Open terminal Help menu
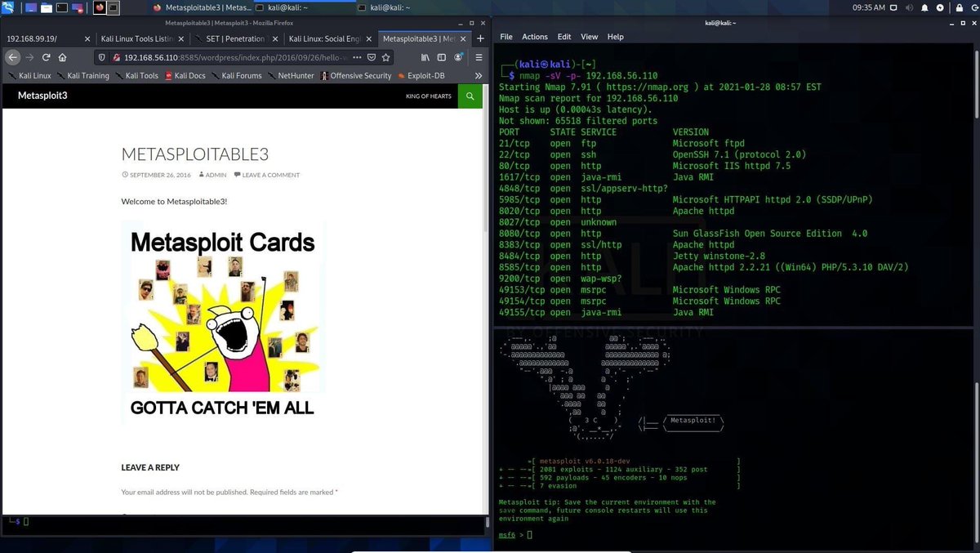Image resolution: width=980 pixels, height=553 pixels. coord(616,37)
